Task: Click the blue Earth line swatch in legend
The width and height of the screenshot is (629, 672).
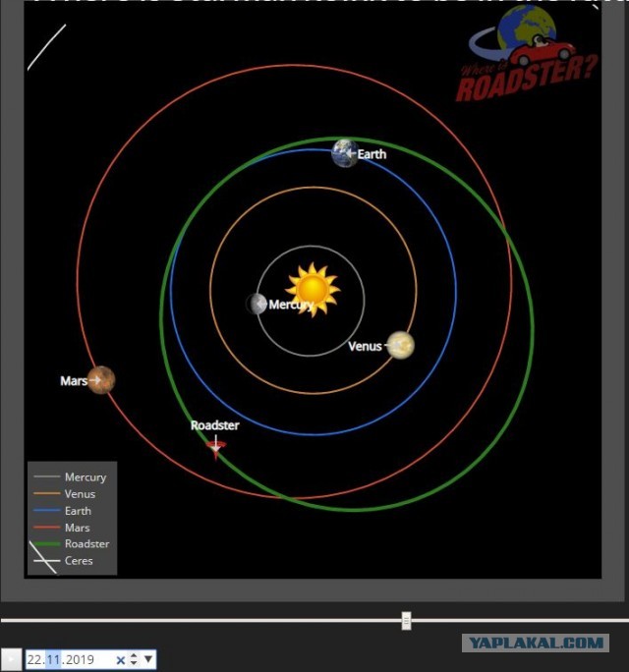Action: pyautogui.click(x=47, y=511)
